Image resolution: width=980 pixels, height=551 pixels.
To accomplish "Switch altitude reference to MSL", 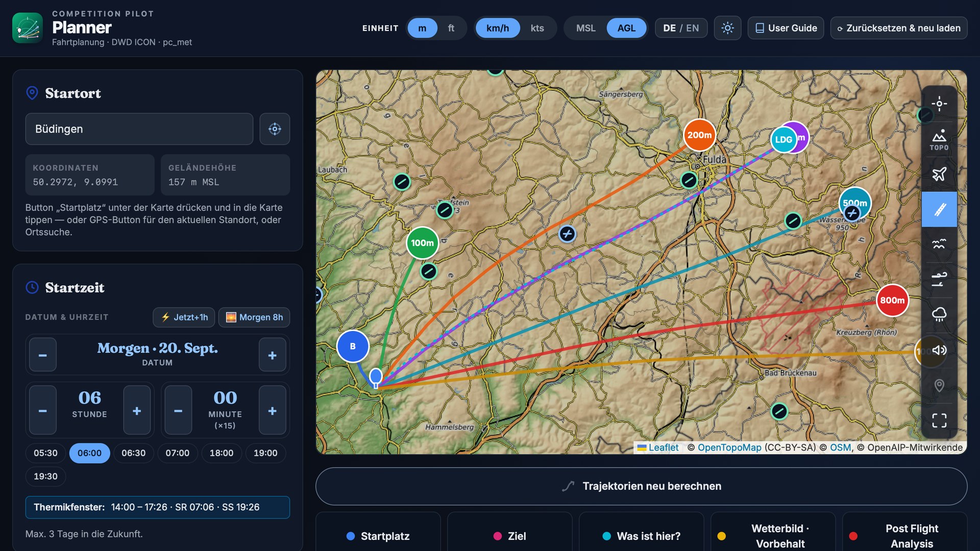I will [x=586, y=28].
